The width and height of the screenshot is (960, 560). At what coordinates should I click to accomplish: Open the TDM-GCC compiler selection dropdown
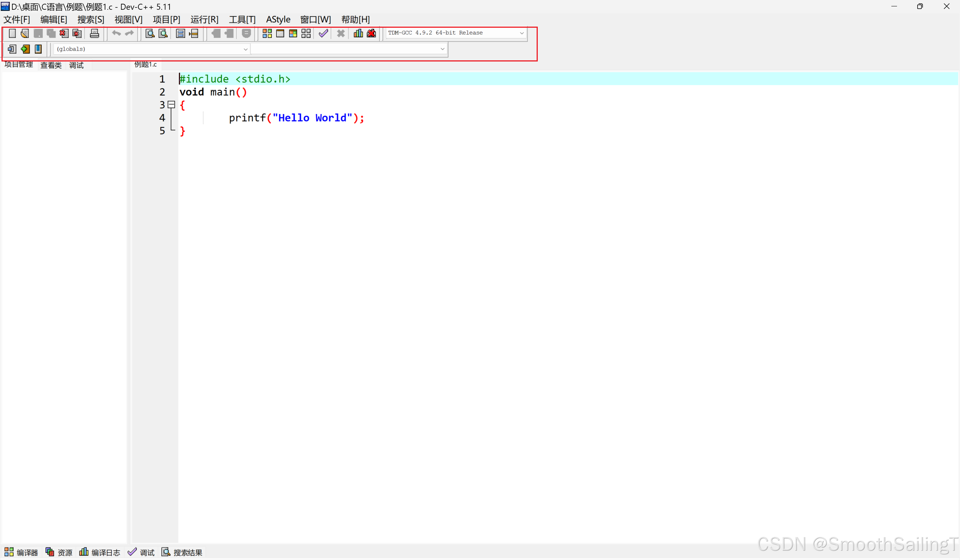click(x=522, y=33)
